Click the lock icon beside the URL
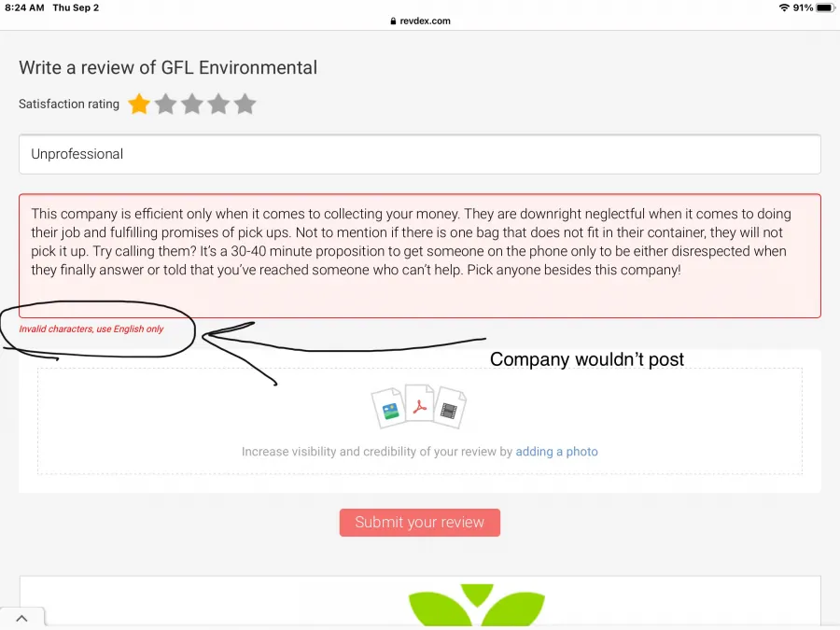840x630 pixels. pyautogui.click(x=394, y=21)
